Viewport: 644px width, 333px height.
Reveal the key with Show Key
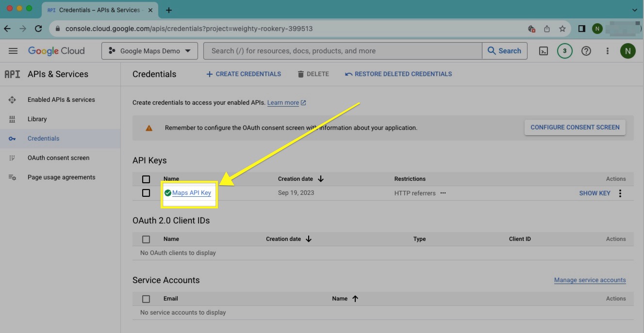594,193
